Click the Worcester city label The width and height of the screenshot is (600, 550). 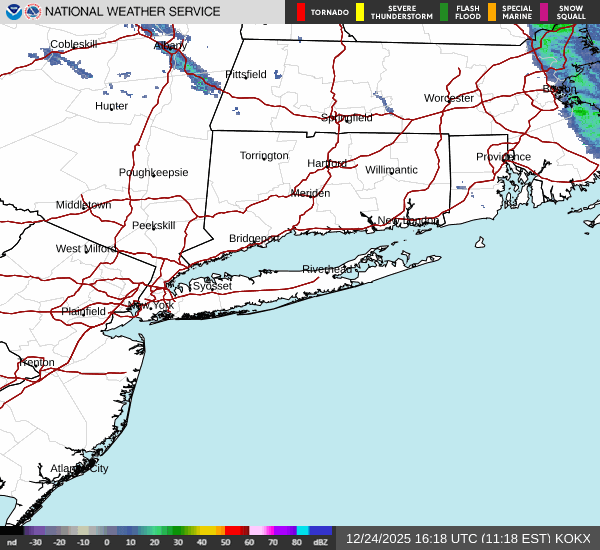click(x=448, y=98)
